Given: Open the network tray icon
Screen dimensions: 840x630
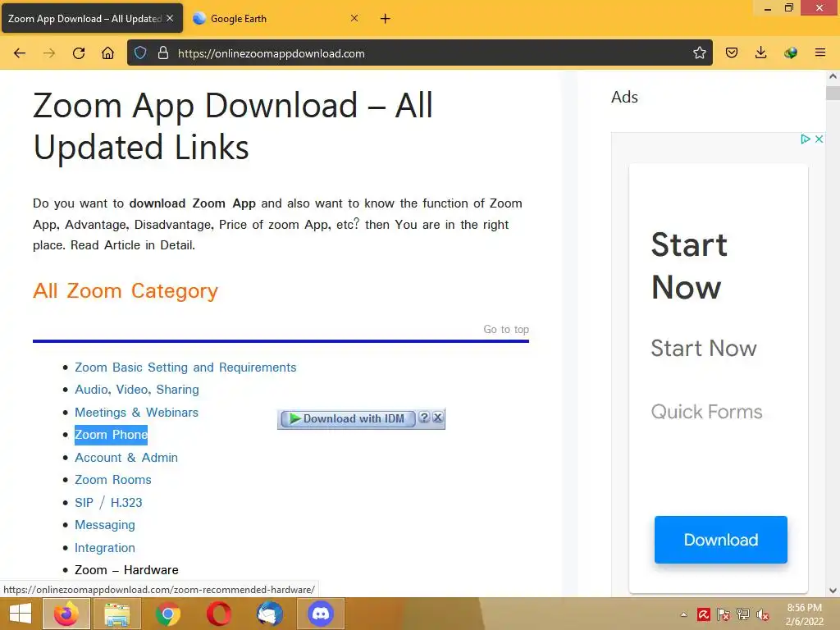Looking at the screenshot, I should (x=743, y=614).
